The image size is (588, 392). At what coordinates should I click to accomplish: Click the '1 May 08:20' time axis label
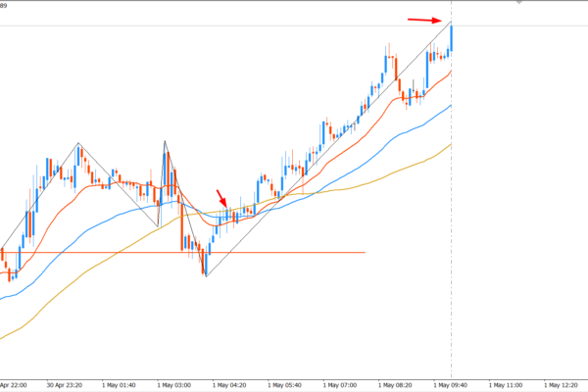click(395, 385)
